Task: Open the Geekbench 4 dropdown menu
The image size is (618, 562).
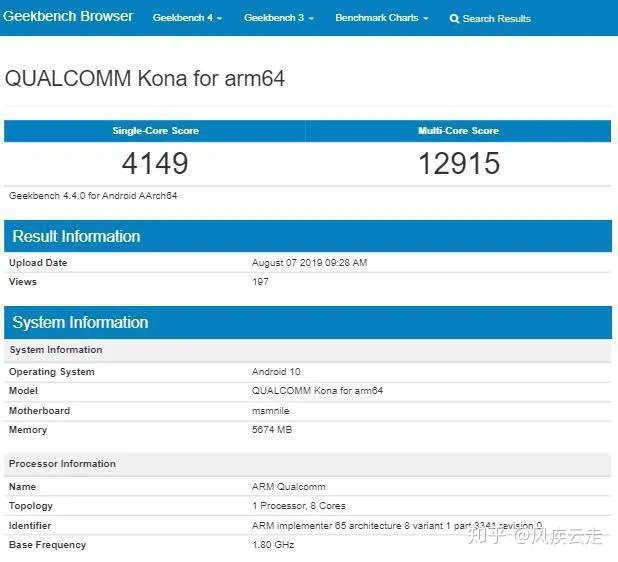Action: [x=187, y=18]
